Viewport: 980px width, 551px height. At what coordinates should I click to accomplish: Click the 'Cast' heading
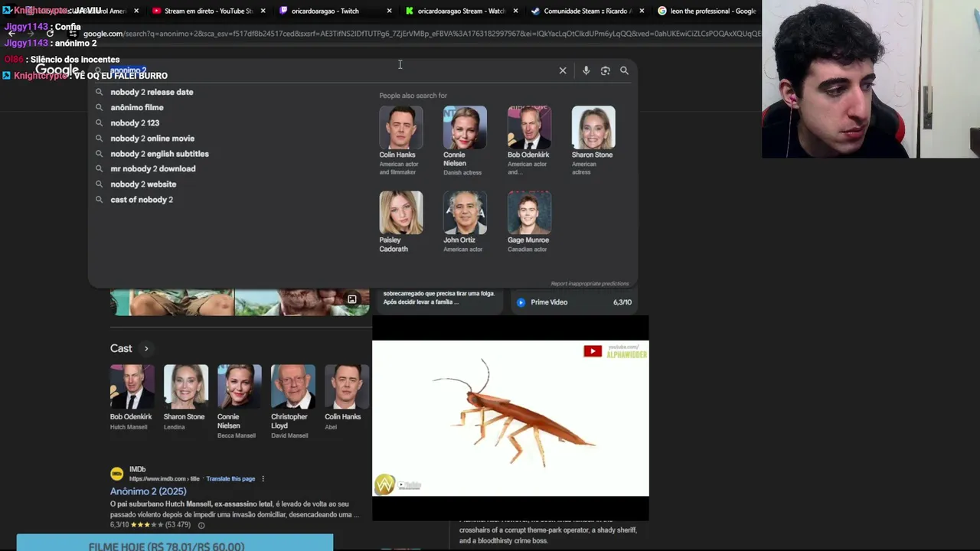121,348
